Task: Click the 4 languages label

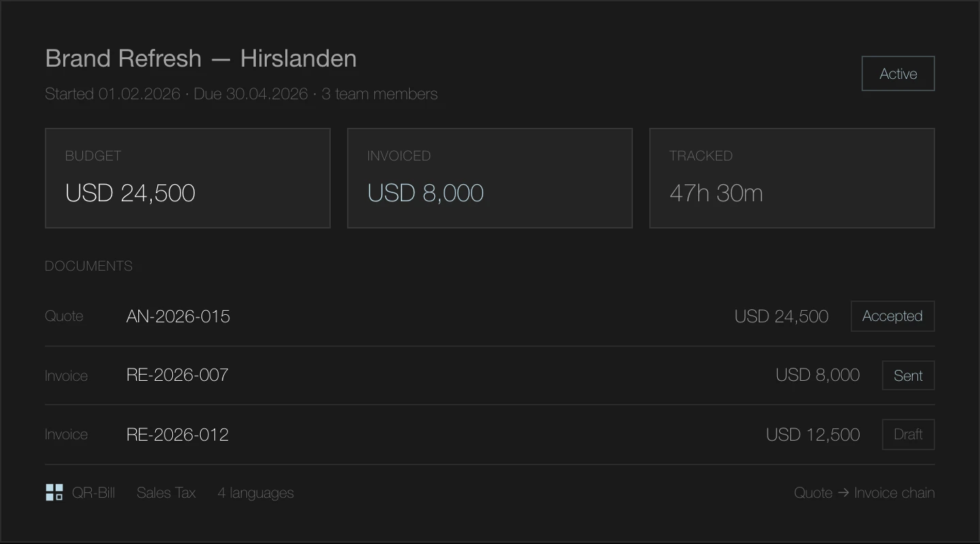Action: click(x=256, y=493)
